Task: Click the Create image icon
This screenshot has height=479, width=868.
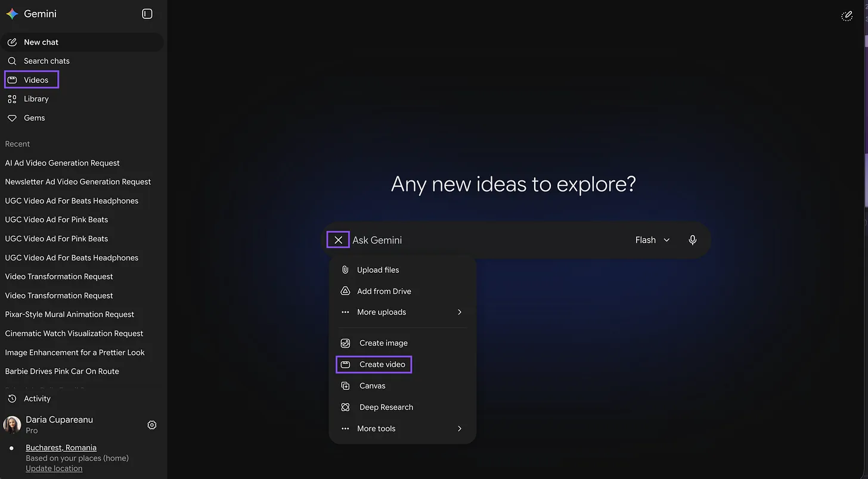Action: 345,343
